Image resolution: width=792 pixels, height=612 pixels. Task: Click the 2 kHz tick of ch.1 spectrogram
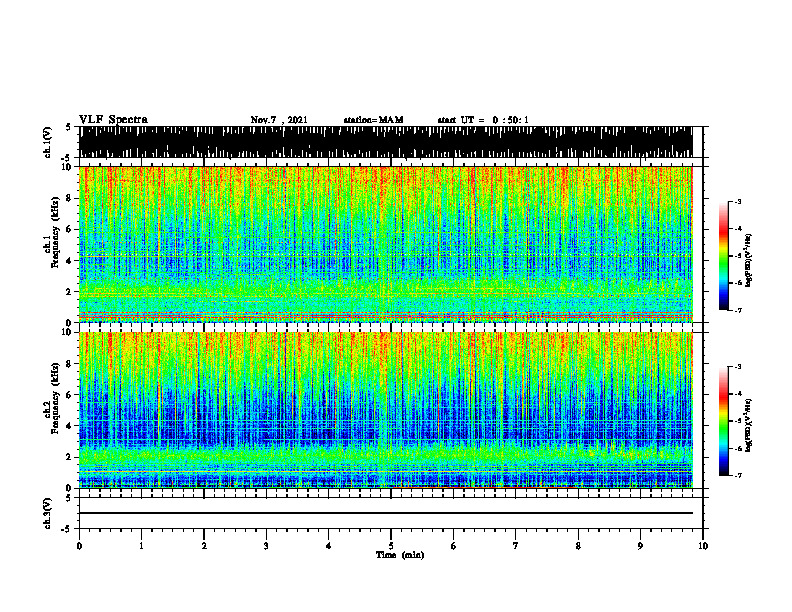click(70, 292)
